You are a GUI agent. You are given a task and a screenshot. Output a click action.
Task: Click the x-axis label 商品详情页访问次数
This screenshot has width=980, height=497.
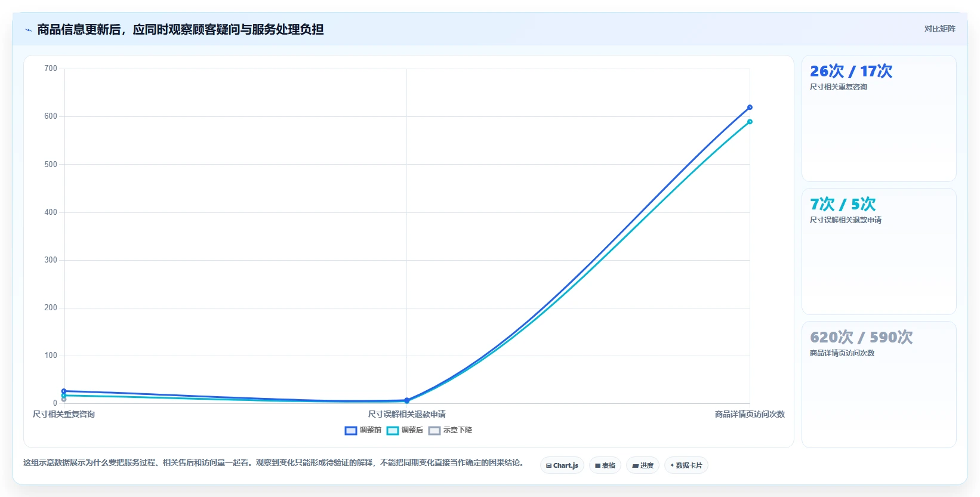(750, 414)
